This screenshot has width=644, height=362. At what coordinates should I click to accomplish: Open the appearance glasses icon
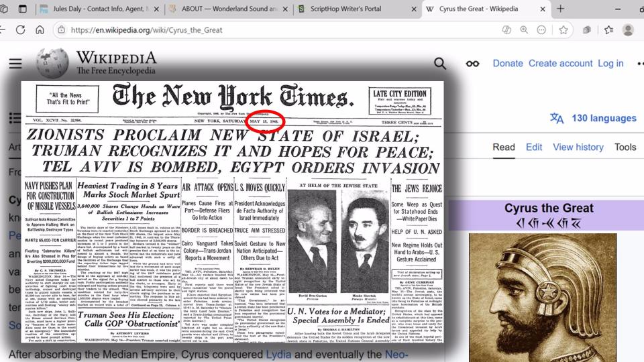pos(472,64)
